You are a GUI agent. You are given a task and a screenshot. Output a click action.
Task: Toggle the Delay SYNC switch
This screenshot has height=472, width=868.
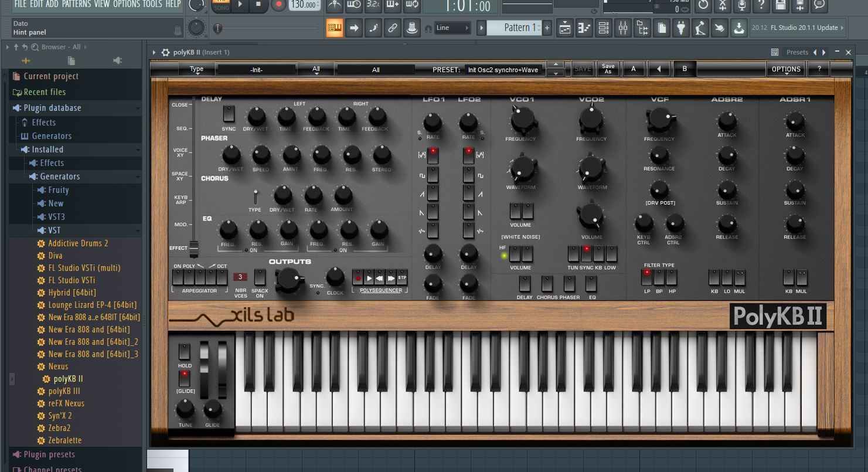click(229, 114)
